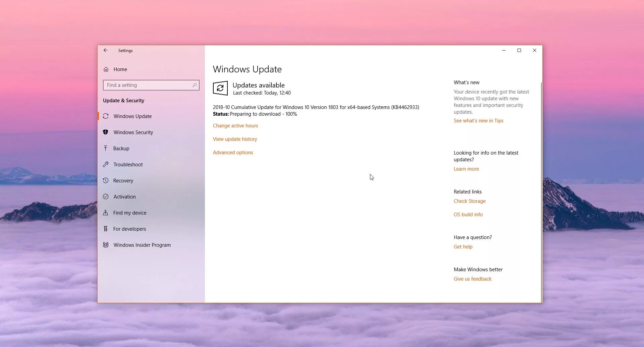Open Windows Security section

pyautogui.click(x=132, y=132)
